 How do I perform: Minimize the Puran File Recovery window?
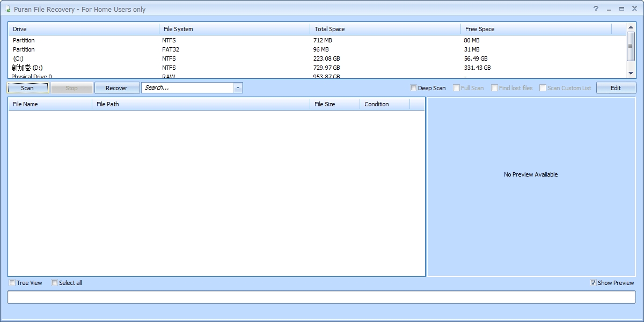(x=609, y=9)
